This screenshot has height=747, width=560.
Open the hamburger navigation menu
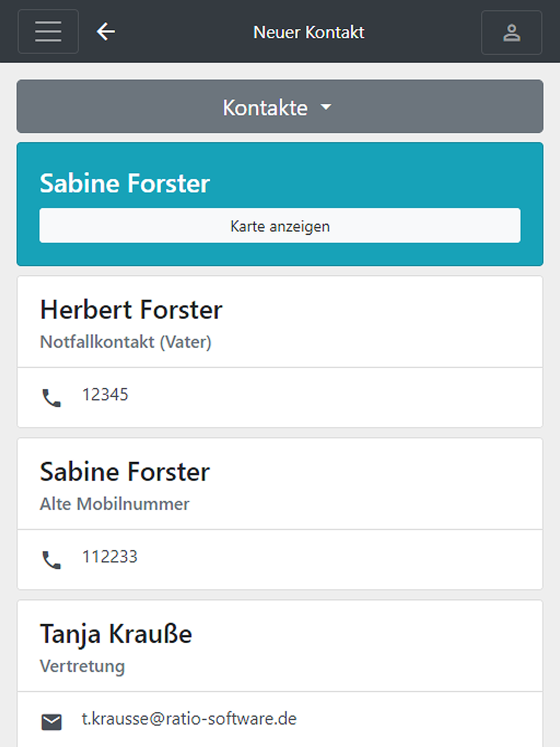pyautogui.click(x=48, y=32)
